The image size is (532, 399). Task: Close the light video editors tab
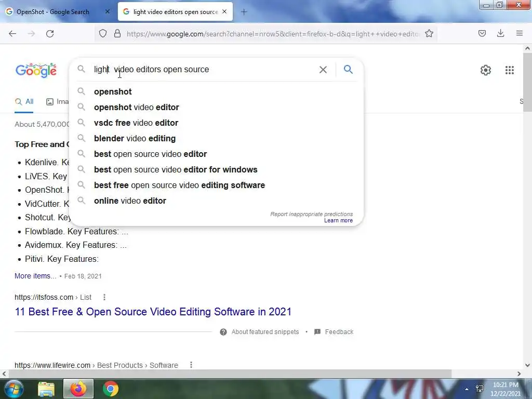(x=224, y=11)
